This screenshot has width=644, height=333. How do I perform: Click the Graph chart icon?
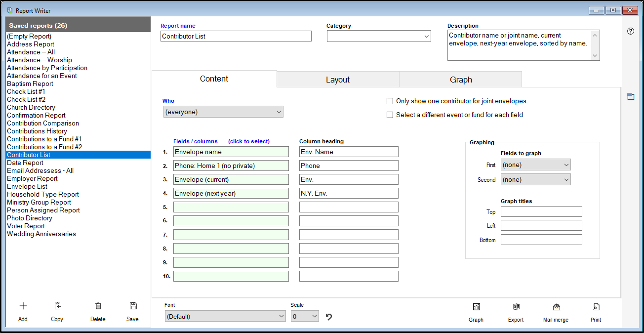point(476,307)
